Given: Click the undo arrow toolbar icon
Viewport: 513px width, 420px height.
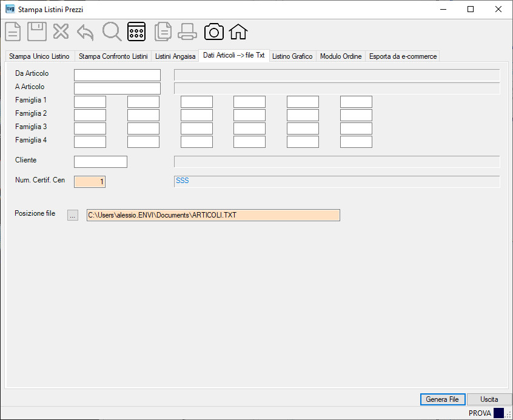Looking at the screenshot, I should tap(85, 32).
